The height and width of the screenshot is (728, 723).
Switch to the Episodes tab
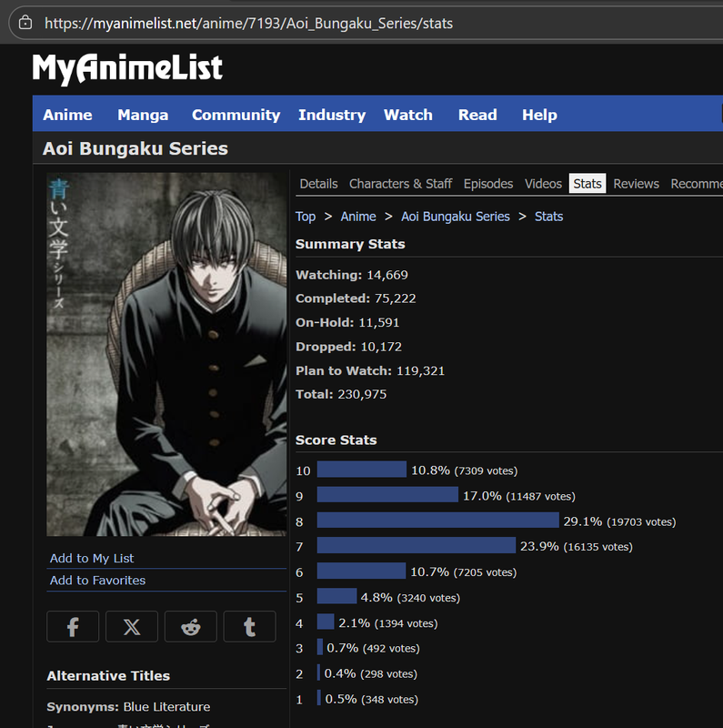pyautogui.click(x=488, y=184)
